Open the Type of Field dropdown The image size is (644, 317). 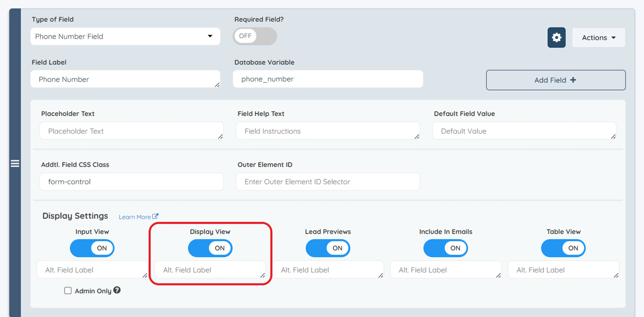click(x=125, y=36)
